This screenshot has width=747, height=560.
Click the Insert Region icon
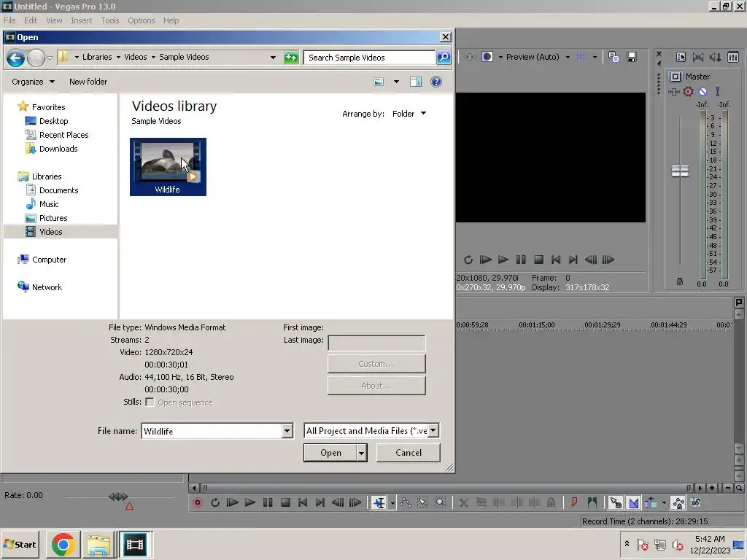pos(592,502)
